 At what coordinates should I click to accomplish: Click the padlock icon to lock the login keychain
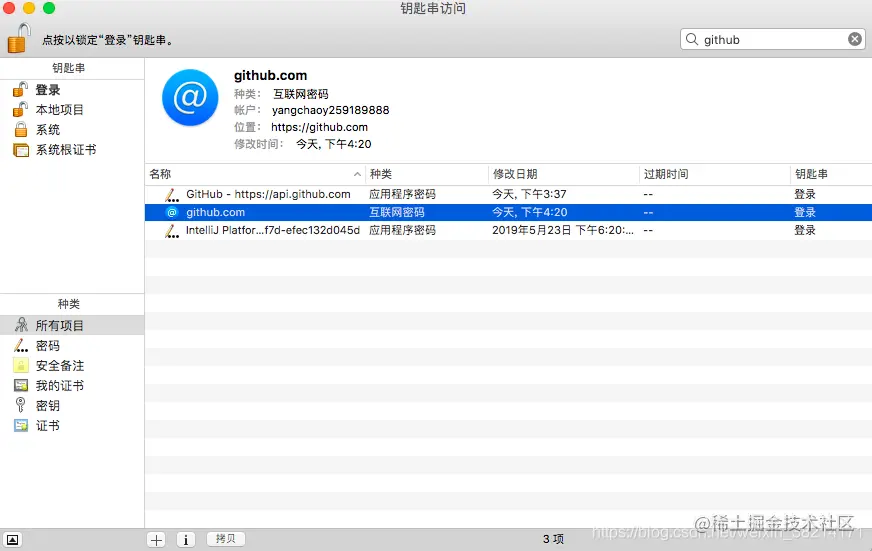(19, 38)
